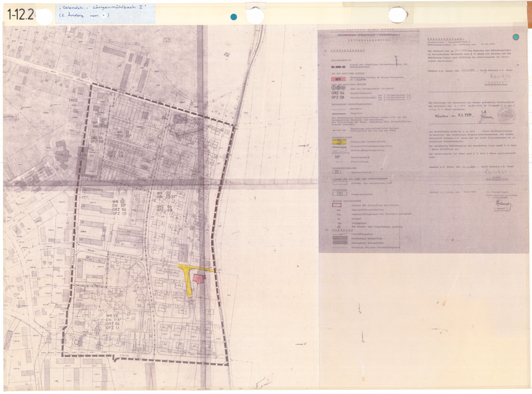Click the '30°' roof pitch legend value
Viewport: 532px width, 394px height.
tap(338, 157)
